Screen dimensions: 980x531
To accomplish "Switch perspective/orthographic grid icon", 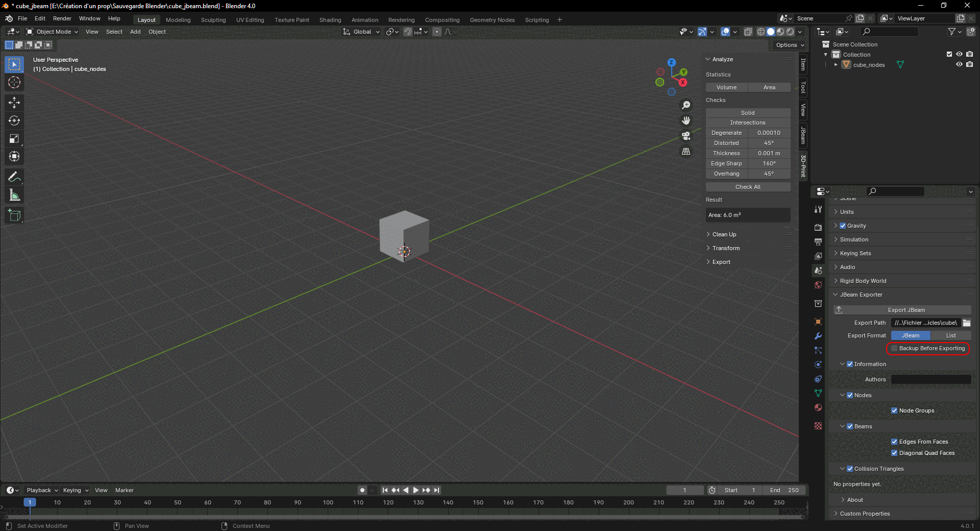I will coord(686,152).
